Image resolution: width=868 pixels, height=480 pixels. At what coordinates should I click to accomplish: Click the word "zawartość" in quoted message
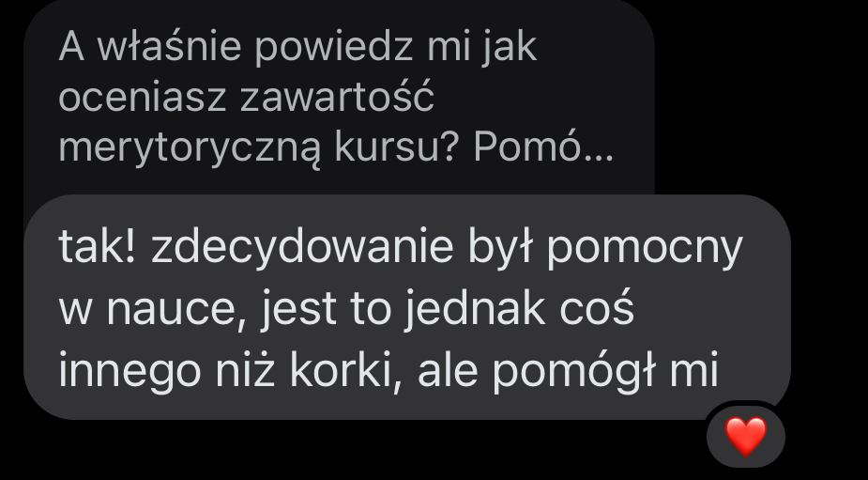[337, 97]
